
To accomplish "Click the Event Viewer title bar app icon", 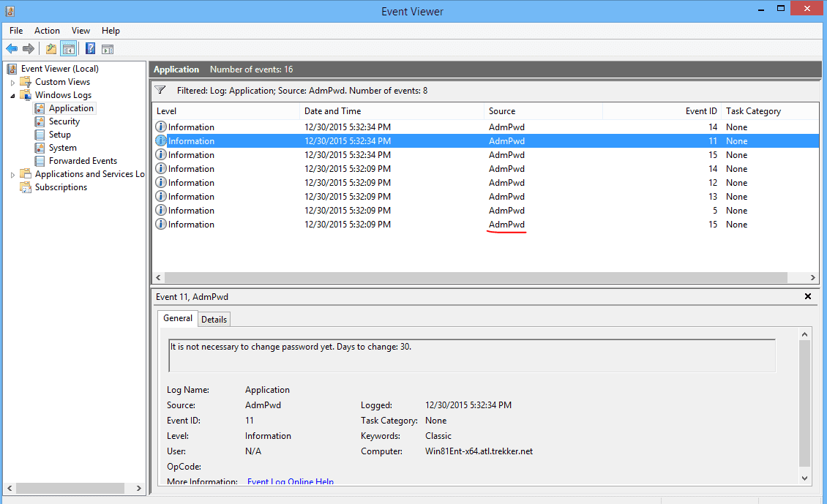I will point(10,11).
